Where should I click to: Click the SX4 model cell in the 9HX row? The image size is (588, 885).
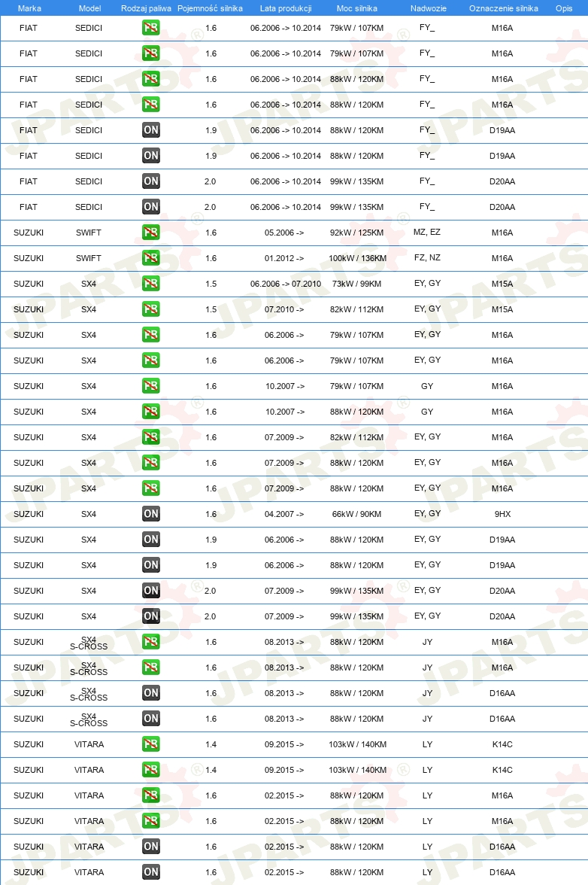tap(89, 514)
